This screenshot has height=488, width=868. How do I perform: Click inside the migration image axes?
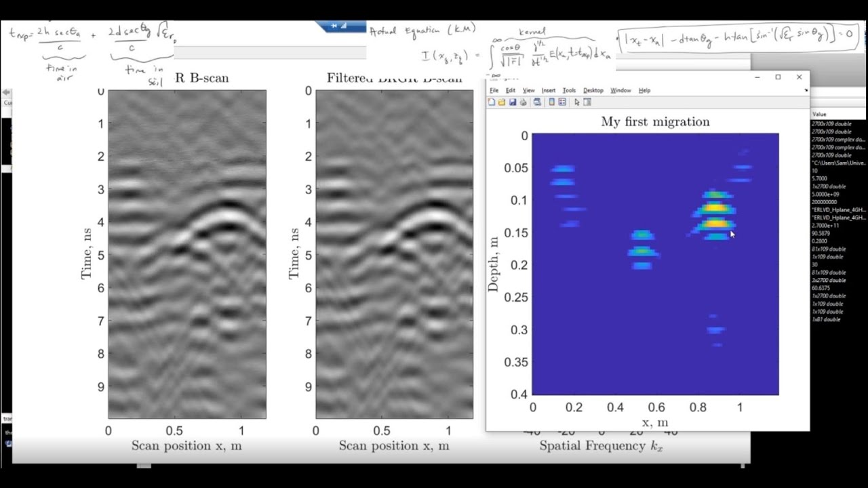[655, 264]
